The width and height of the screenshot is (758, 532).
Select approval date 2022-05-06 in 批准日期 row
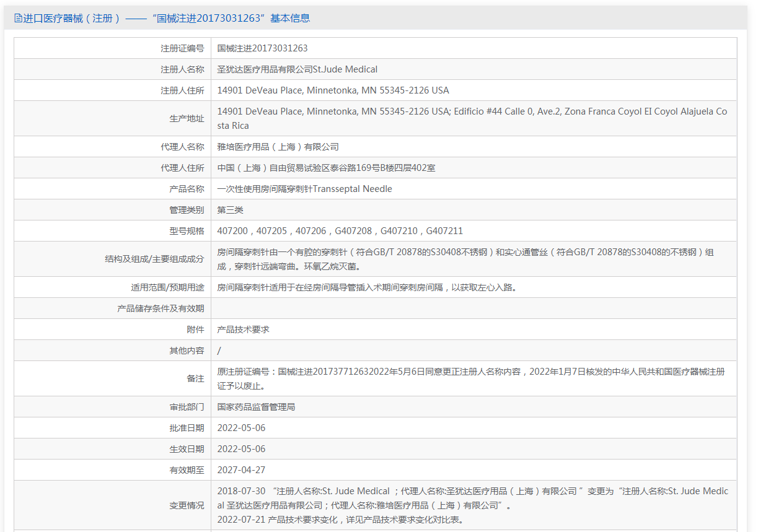pyautogui.click(x=241, y=428)
